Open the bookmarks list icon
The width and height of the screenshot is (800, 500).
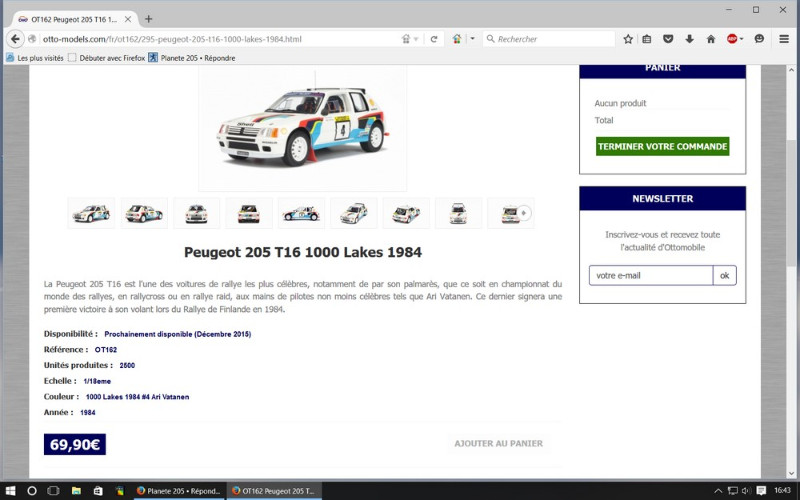point(646,39)
